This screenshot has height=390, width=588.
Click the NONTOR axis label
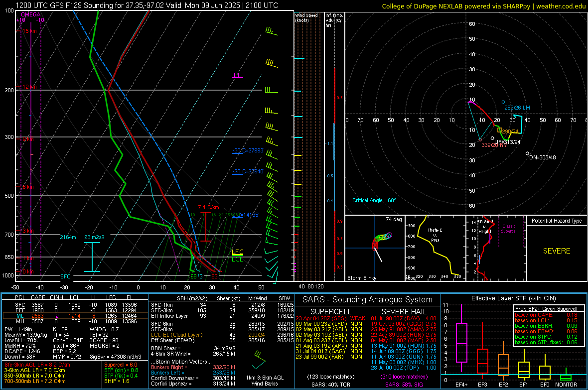pos(566,385)
